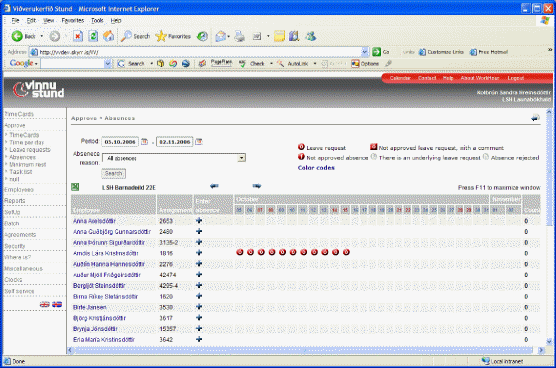Move period forward with right arrow
556x368 pixels.
tap(257, 186)
